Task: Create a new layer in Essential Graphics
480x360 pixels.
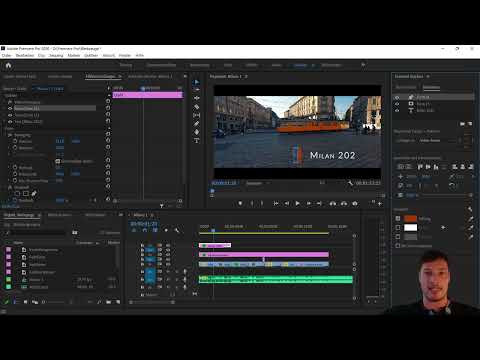Action: coord(470,124)
